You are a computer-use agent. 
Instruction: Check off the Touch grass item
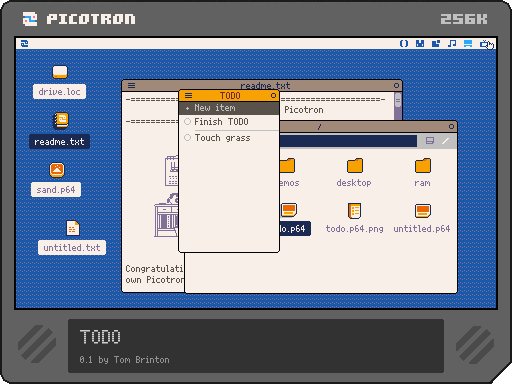187,137
